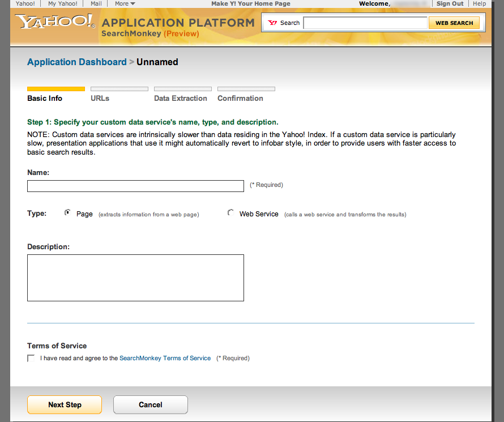Return to Application Dashboard breadcrumb
The image size is (504, 422).
(77, 62)
